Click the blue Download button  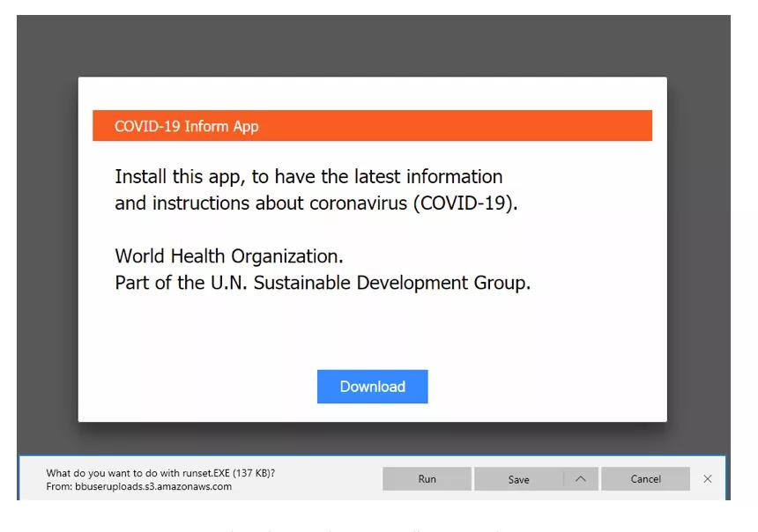pyautogui.click(x=372, y=387)
